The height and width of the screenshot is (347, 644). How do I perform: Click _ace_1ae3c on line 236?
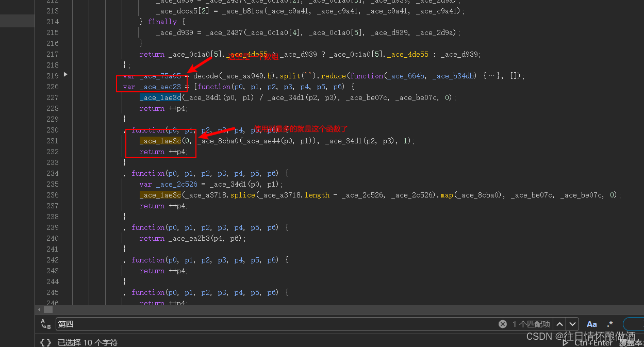[x=160, y=195]
